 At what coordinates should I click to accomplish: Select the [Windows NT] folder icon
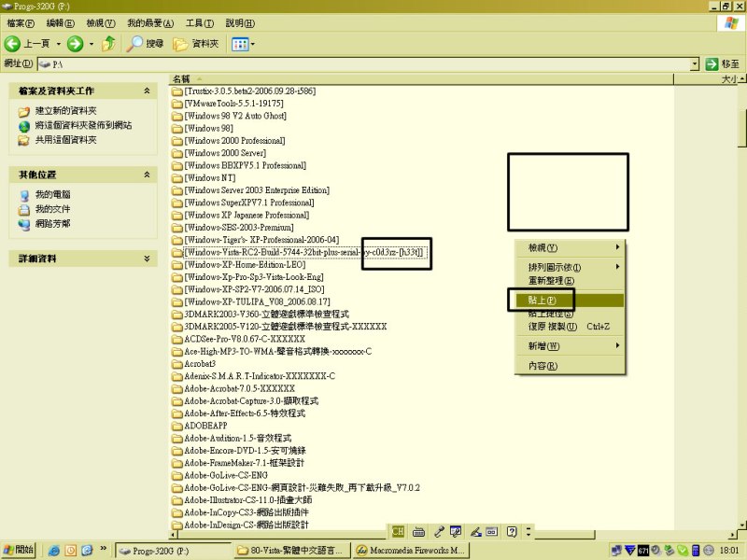tap(177, 178)
